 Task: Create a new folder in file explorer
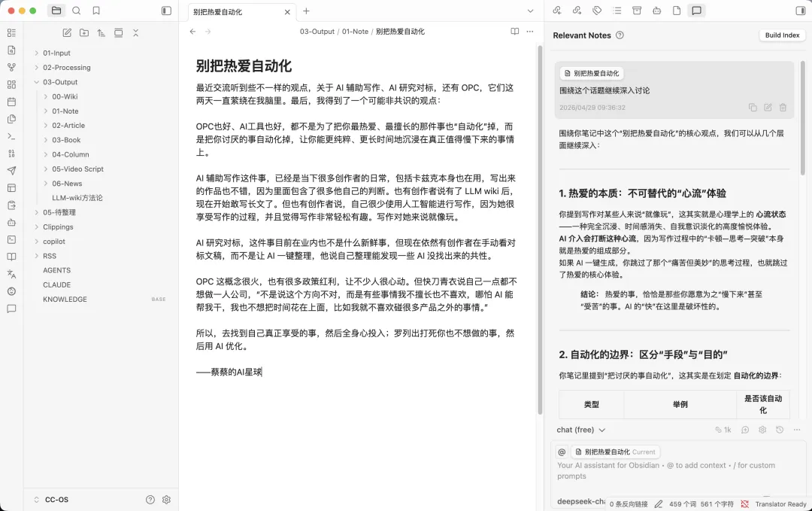83,33
